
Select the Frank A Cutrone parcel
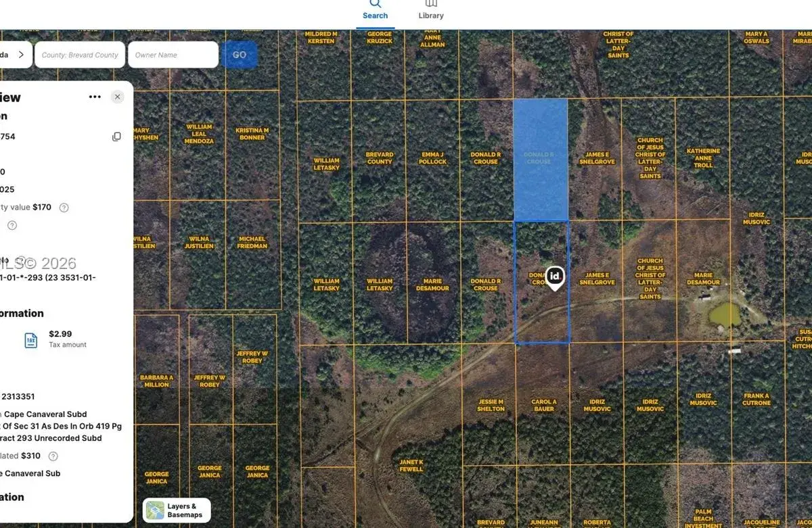click(x=756, y=399)
